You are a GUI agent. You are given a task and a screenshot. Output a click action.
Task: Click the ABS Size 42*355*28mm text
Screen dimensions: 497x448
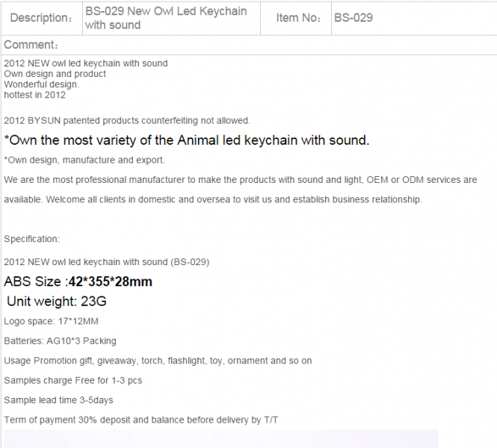pos(78,281)
